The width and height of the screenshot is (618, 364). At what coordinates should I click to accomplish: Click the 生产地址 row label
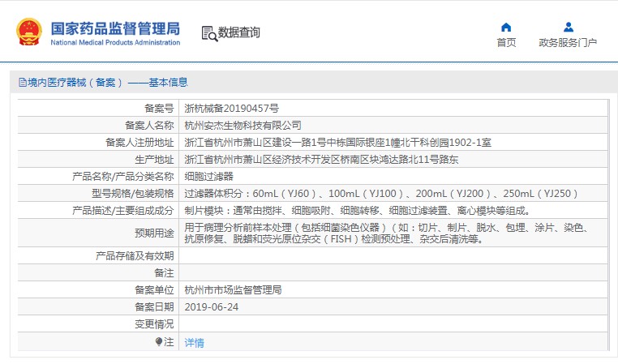tap(154, 160)
